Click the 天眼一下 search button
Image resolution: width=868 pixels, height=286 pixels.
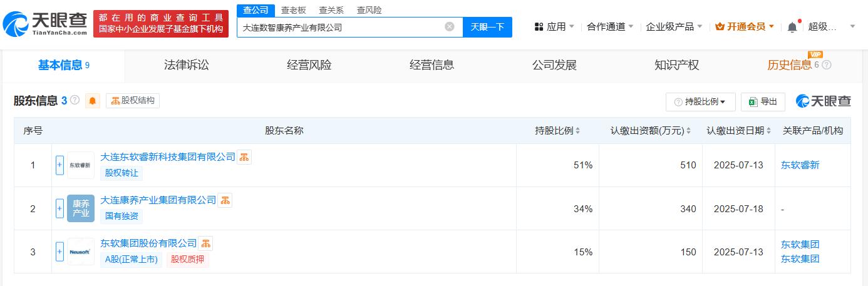pyautogui.click(x=487, y=27)
